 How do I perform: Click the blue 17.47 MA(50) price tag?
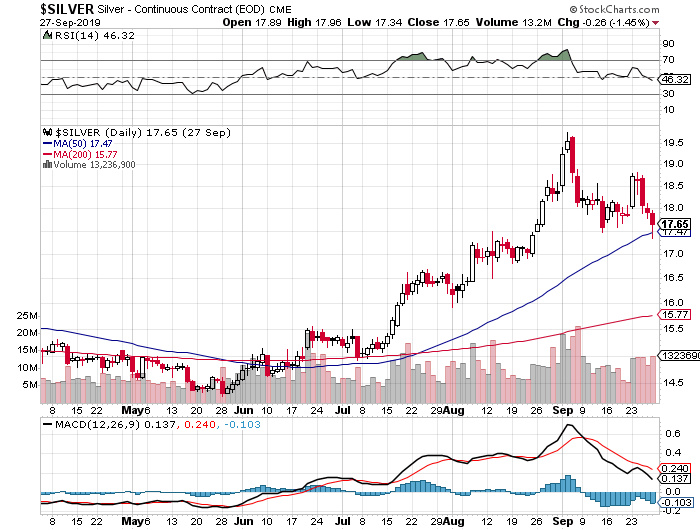674,233
